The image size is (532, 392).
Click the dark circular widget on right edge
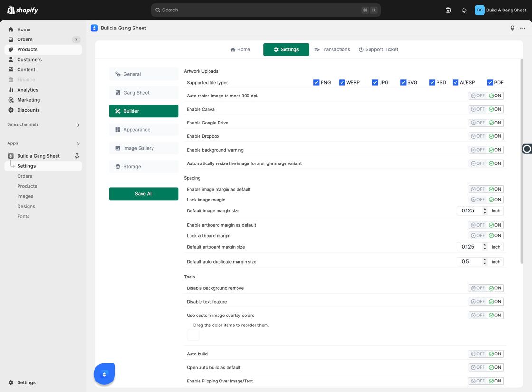527,149
